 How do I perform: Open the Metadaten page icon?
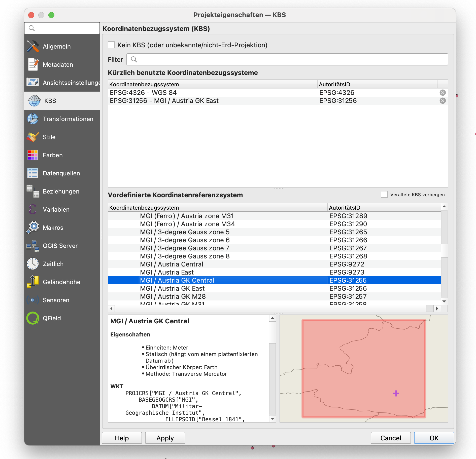(33, 64)
